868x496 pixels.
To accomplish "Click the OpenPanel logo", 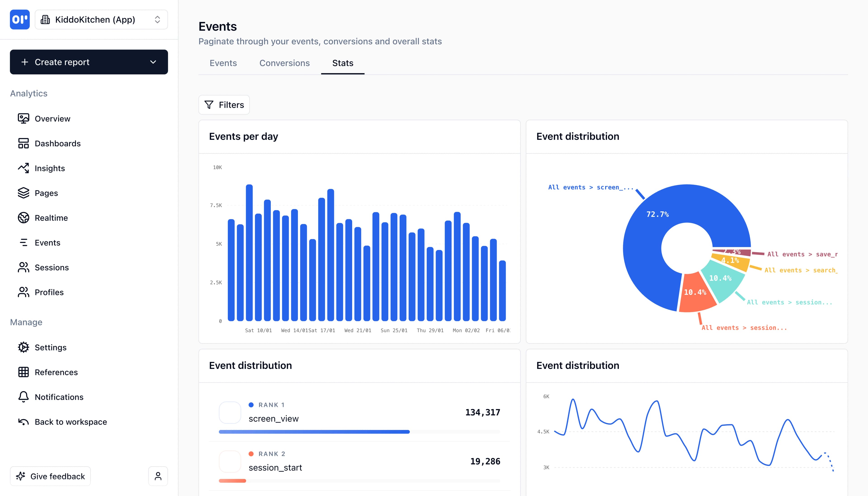I will click(x=19, y=19).
